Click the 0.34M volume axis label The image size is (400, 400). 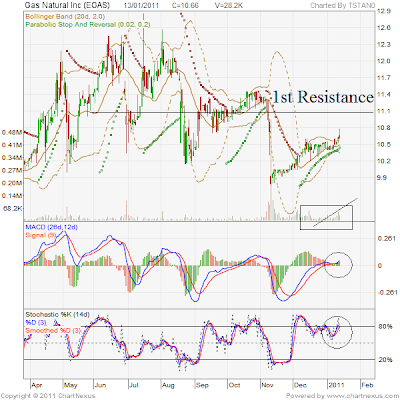pyautogui.click(x=12, y=158)
